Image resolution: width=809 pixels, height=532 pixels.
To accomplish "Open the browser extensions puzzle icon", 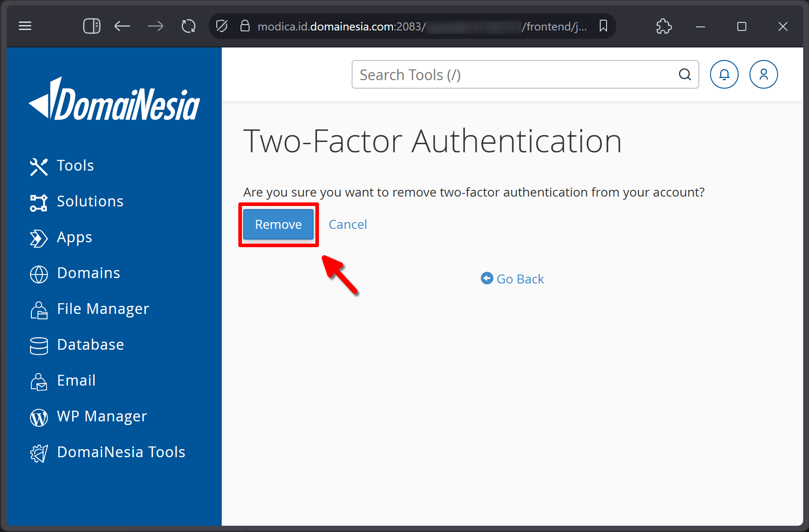I will (664, 26).
